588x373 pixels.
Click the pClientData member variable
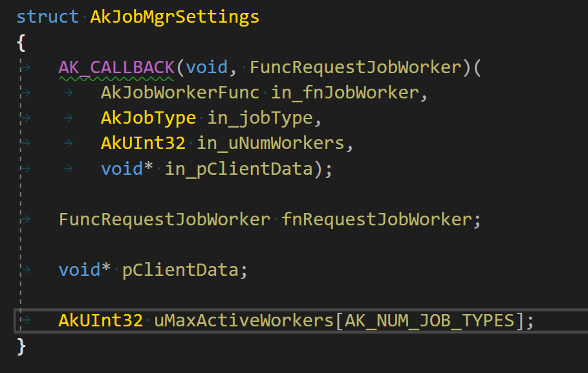point(180,269)
